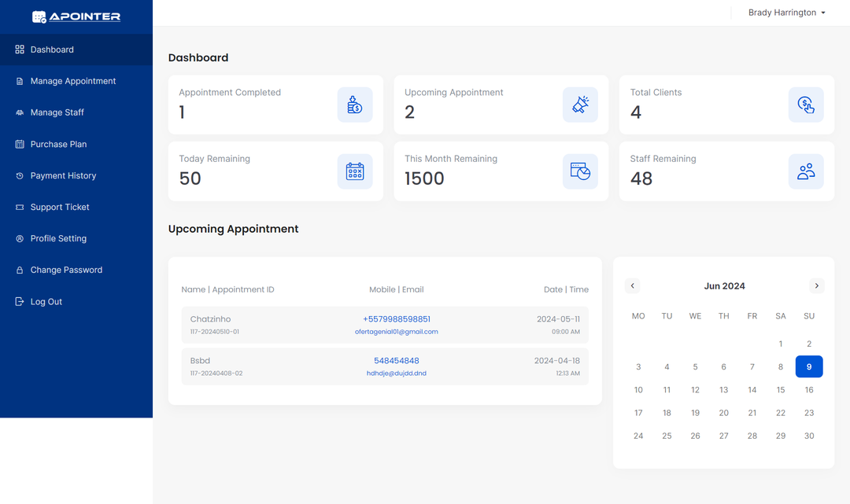This screenshot has width=850, height=504.
Task: Click the Apointer logo in sidebar
Action: coord(76,17)
